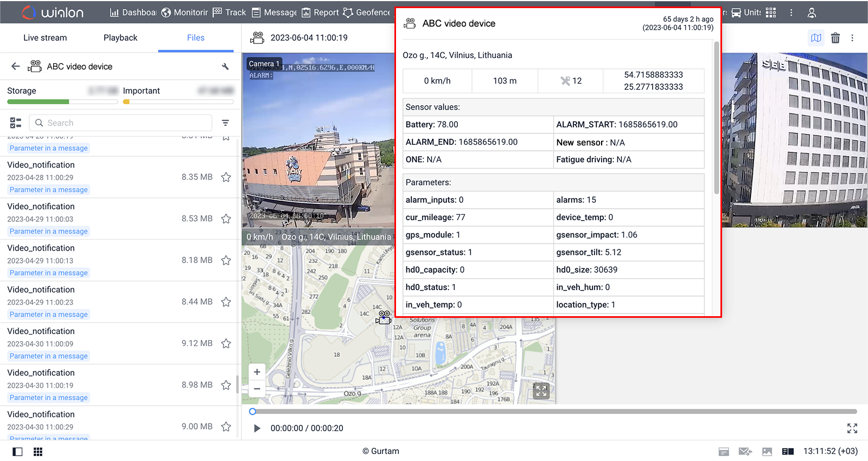Enter fullscreen with the bottom-right expand icon

[852, 428]
